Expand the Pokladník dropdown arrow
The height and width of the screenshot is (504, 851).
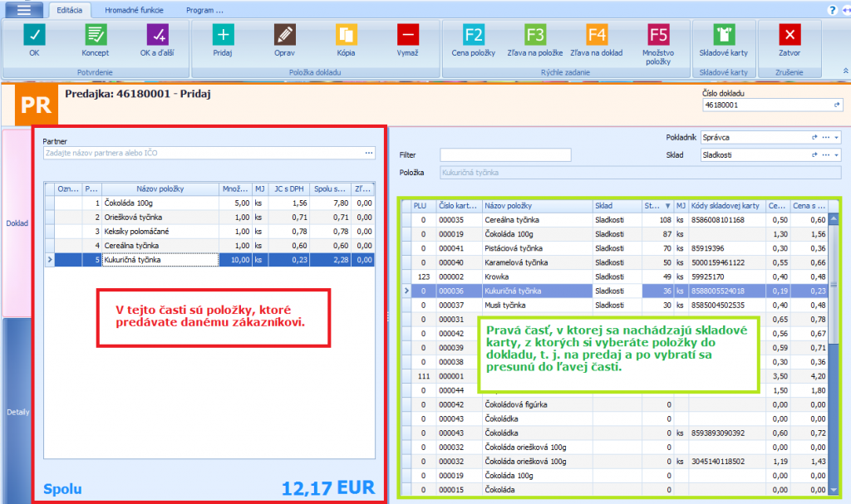point(836,138)
